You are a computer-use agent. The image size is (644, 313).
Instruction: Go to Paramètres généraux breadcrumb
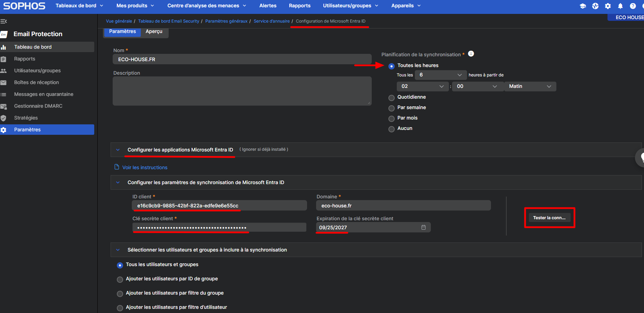(x=226, y=21)
